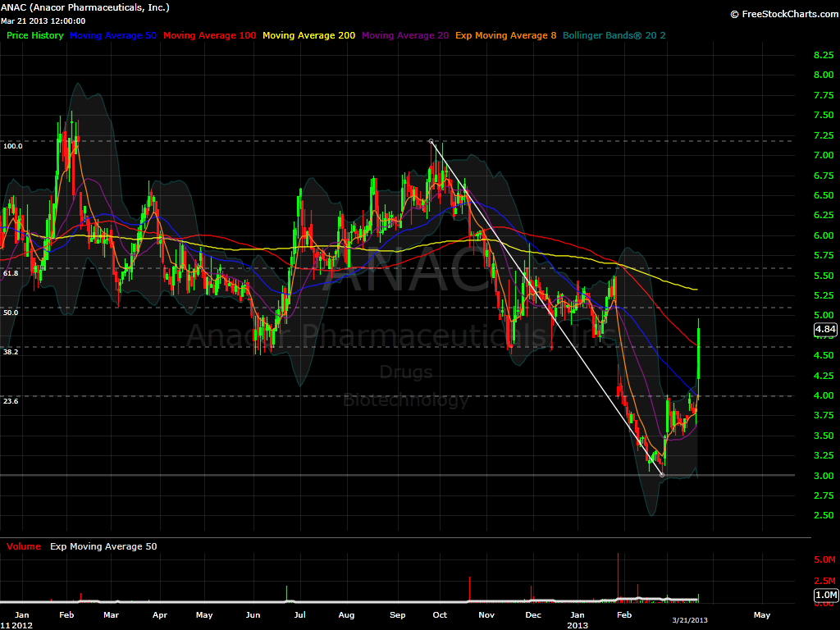Click the 100.0 Fibonacci level label
The image size is (840, 630).
(13, 146)
